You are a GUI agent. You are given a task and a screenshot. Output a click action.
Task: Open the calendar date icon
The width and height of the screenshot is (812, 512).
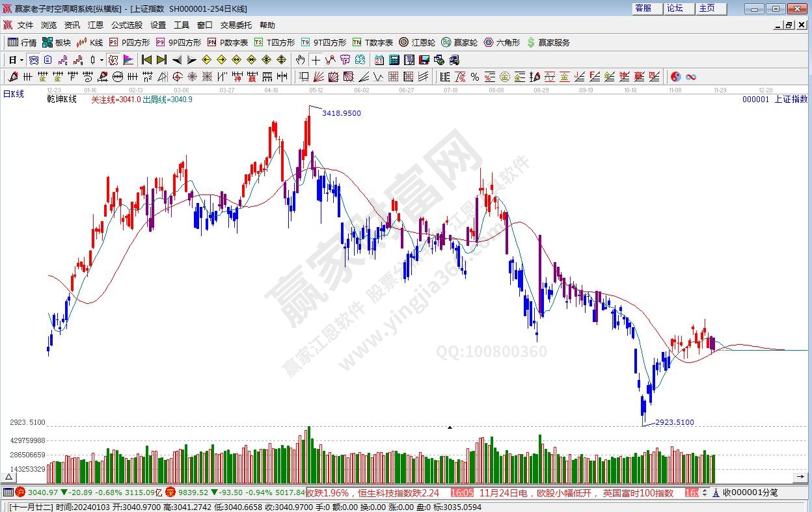[x=379, y=60]
